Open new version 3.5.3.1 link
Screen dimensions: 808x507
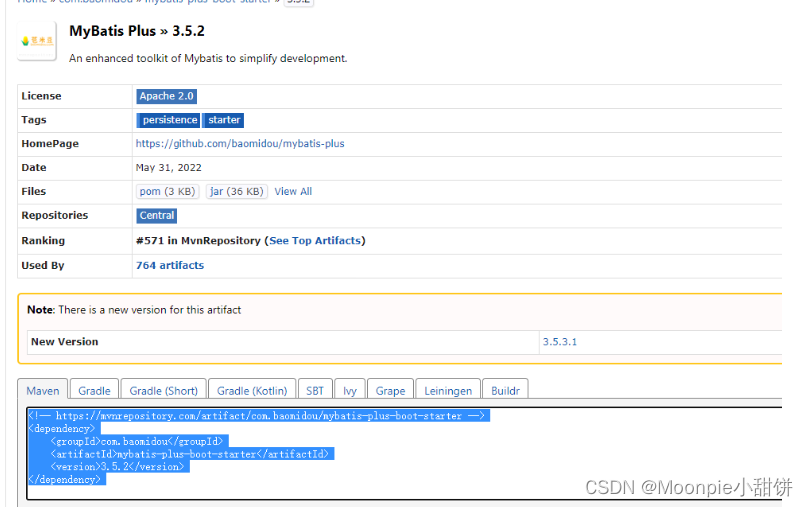click(x=560, y=342)
